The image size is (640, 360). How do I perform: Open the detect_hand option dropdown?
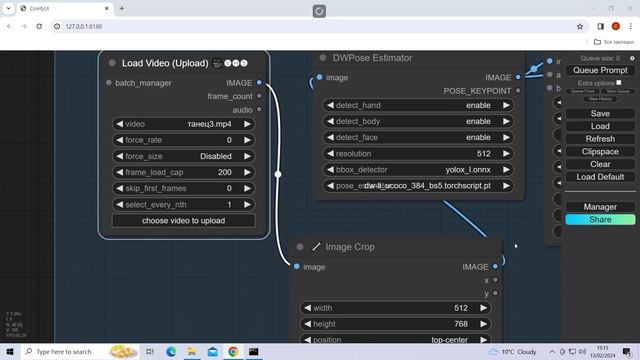point(418,105)
